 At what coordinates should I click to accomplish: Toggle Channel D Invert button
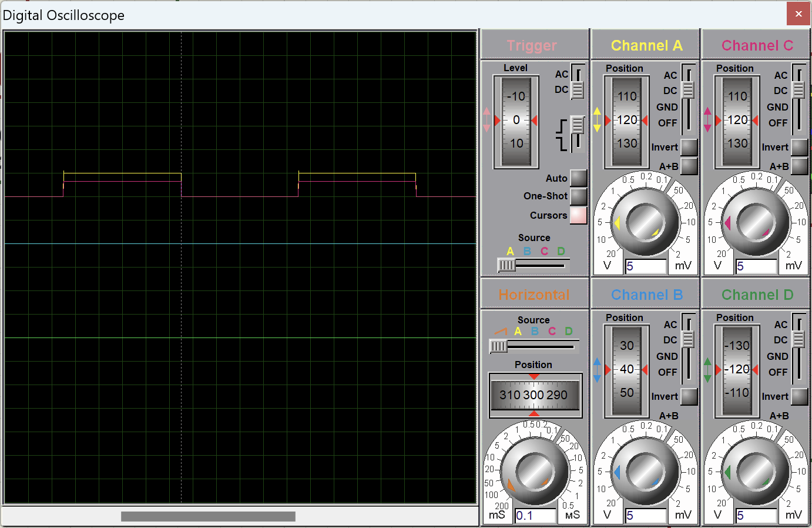click(799, 396)
